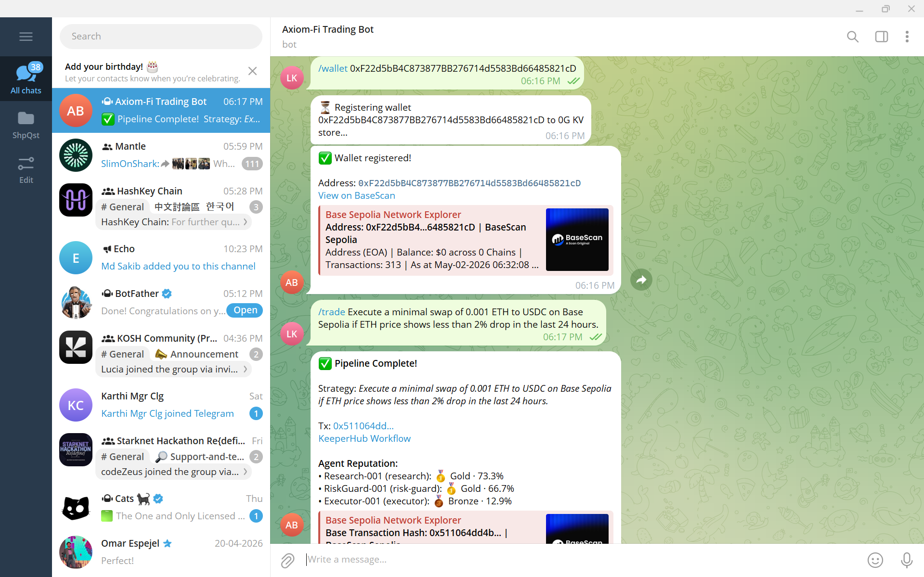
Task: Dismiss the Add your birthday banner
Action: point(252,71)
